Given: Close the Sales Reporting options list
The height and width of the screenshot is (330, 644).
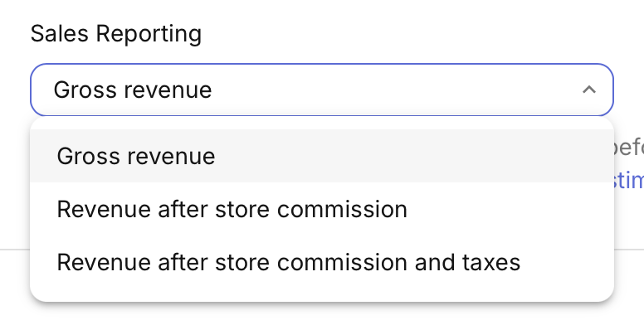Looking at the screenshot, I should 589,90.
